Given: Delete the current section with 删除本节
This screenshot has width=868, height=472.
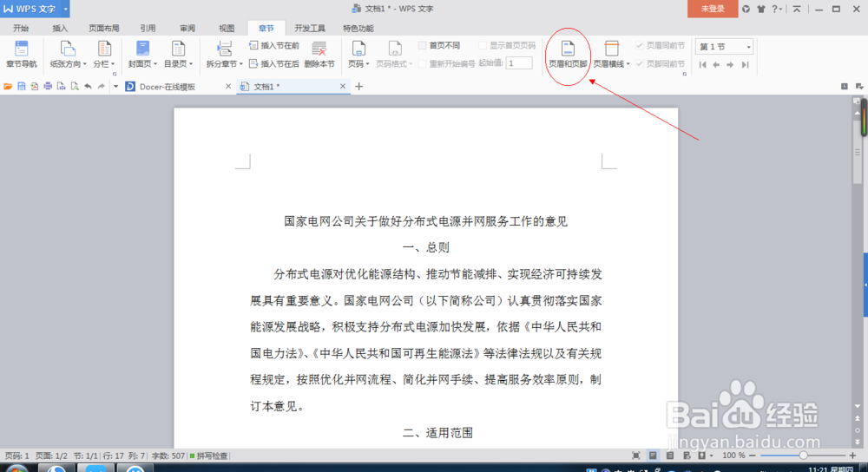Looking at the screenshot, I should tap(319, 54).
